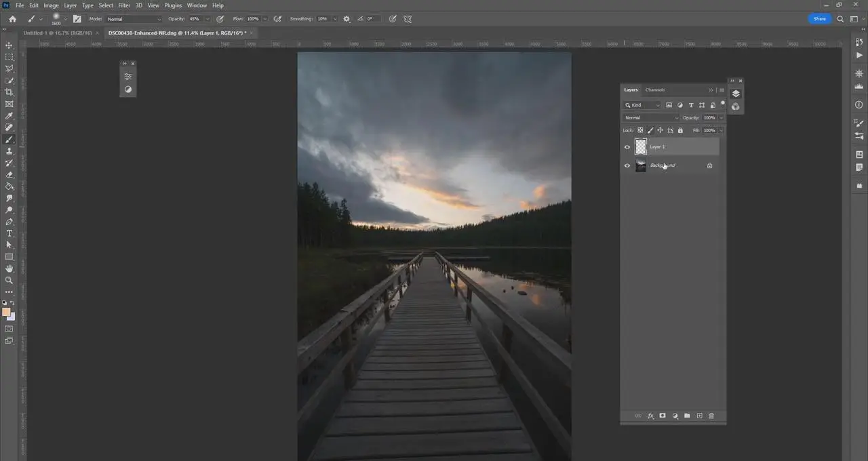Open the Layers panel options menu
This screenshot has height=461, width=868.
click(x=722, y=90)
